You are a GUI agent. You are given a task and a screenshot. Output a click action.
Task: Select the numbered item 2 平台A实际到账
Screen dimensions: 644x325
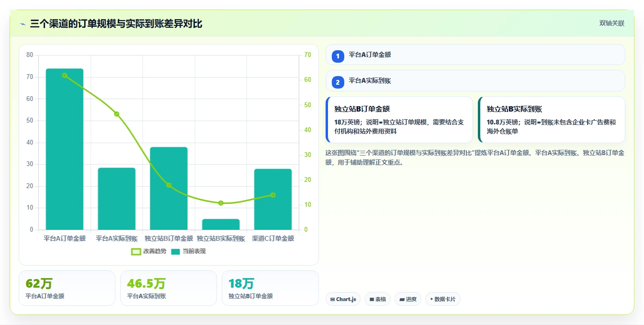(475, 81)
